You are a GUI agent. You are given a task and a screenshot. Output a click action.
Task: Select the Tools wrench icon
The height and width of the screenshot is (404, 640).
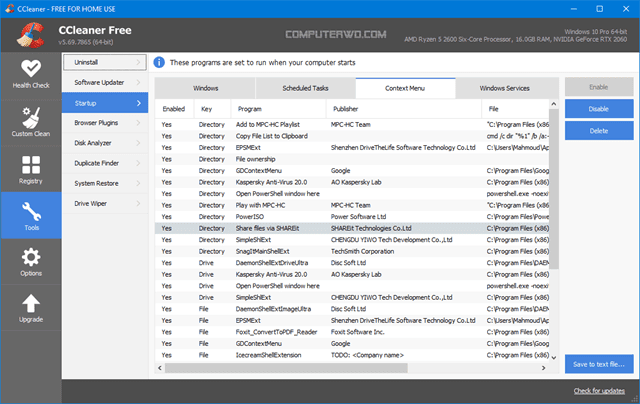click(31, 211)
